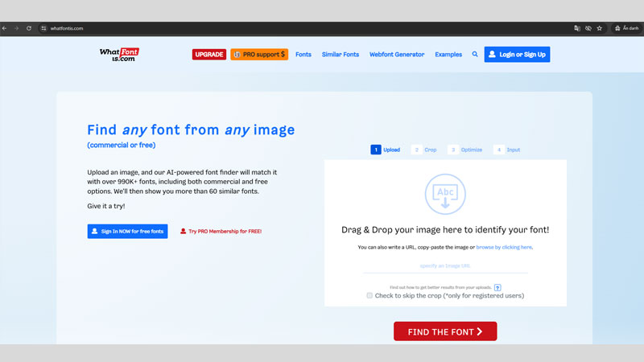This screenshot has width=644, height=362.
Task: Click Sign In NOW for free fonts
Action: click(x=127, y=231)
